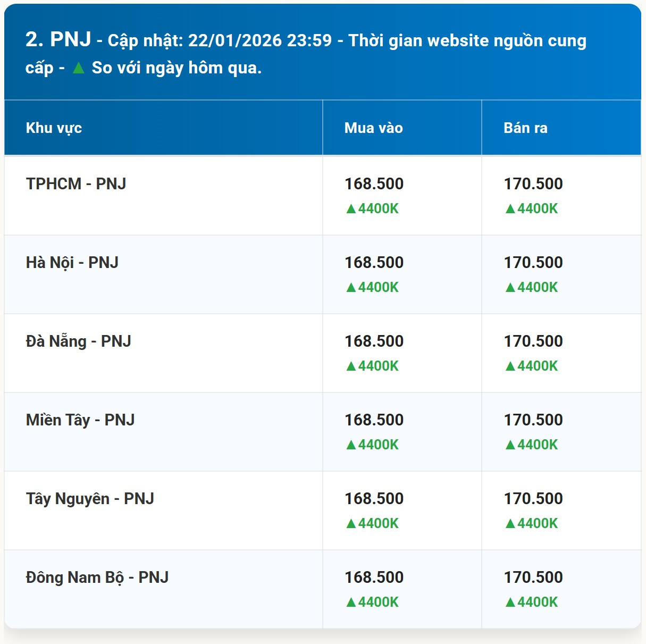
Task: Click Đà Nẵng sell price 170.500
Action: click(x=533, y=341)
